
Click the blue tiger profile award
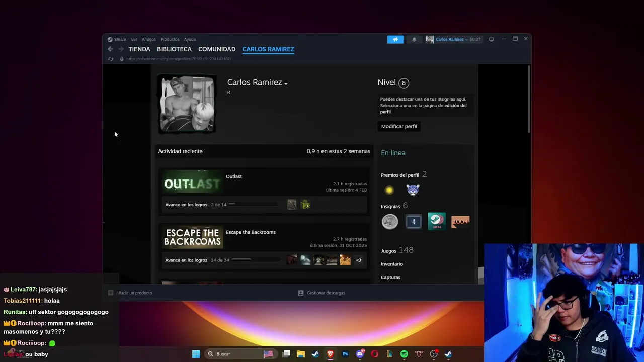point(413,190)
